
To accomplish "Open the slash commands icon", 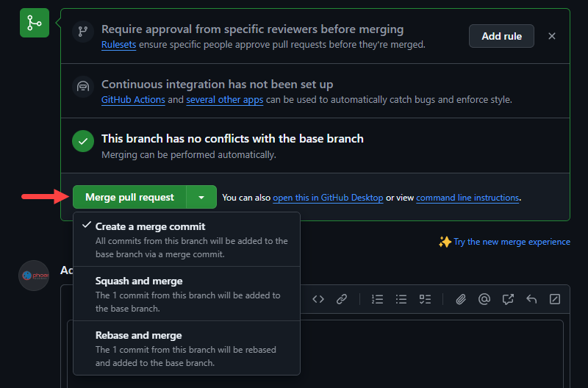I will coord(555,299).
